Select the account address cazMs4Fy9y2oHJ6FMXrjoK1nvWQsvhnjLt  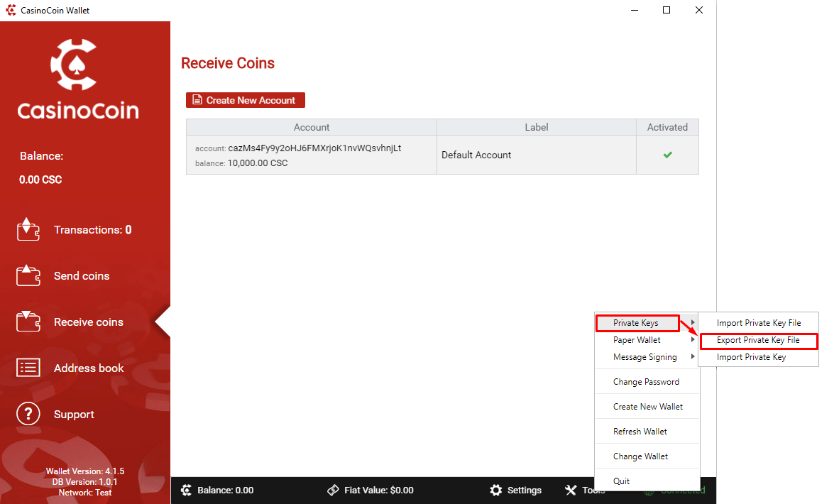coord(314,148)
